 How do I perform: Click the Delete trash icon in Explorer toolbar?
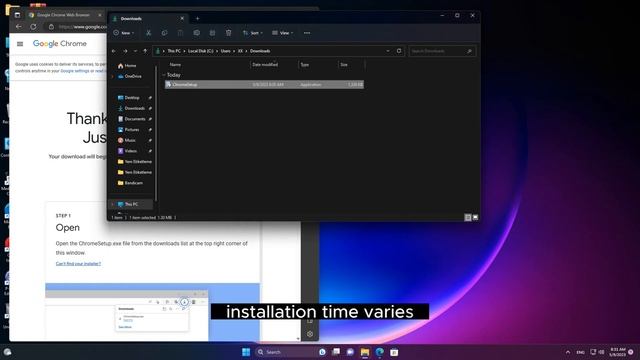tap(229, 33)
